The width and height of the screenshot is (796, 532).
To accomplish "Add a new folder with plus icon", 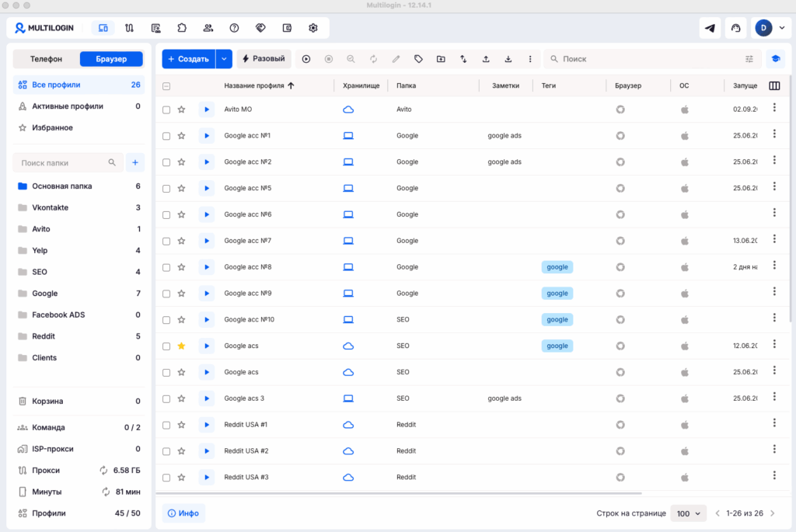I will point(135,163).
